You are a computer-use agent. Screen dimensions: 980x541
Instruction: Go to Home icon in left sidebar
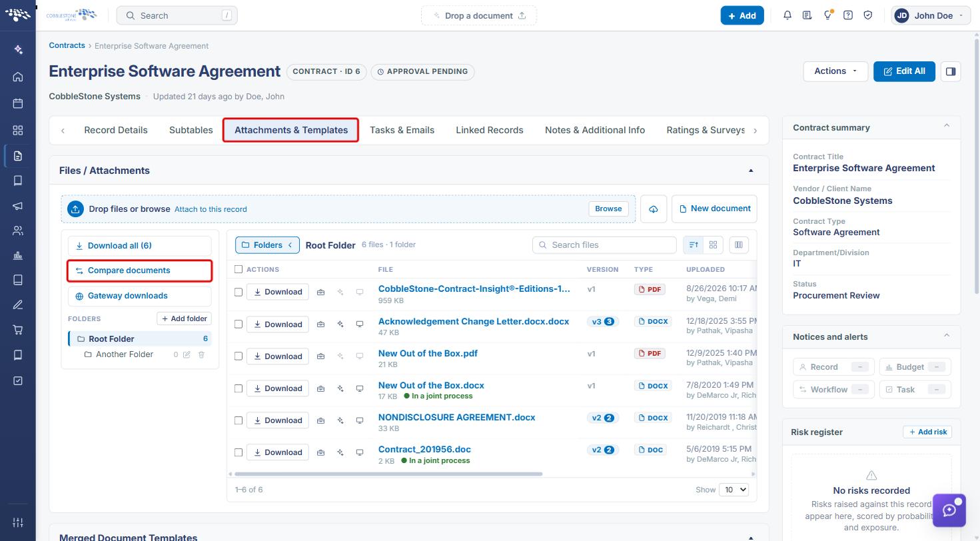18,77
